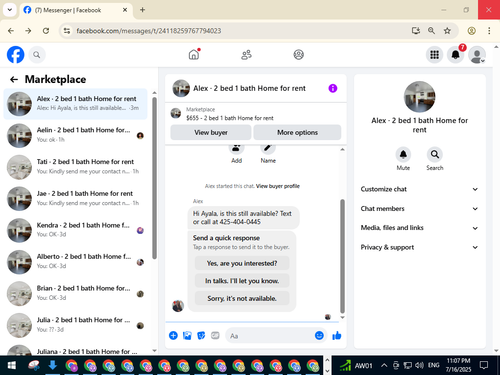500x375 pixels.
Task: Send quick reply 'Yes, are you interested?'
Action: tap(242, 263)
